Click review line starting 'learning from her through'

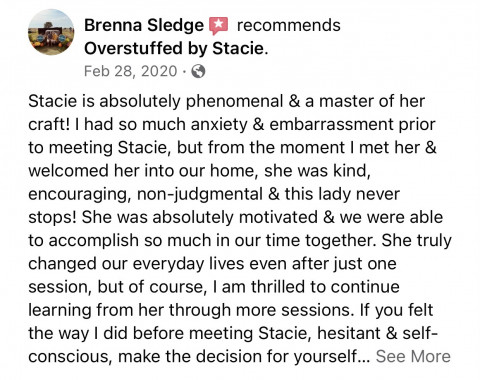[231, 310]
